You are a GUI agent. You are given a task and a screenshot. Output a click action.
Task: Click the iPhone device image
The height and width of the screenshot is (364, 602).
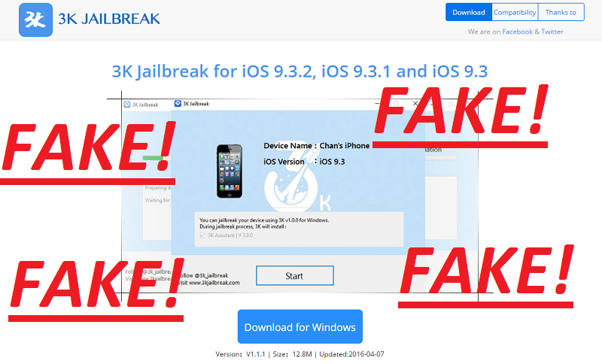[230, 171]
